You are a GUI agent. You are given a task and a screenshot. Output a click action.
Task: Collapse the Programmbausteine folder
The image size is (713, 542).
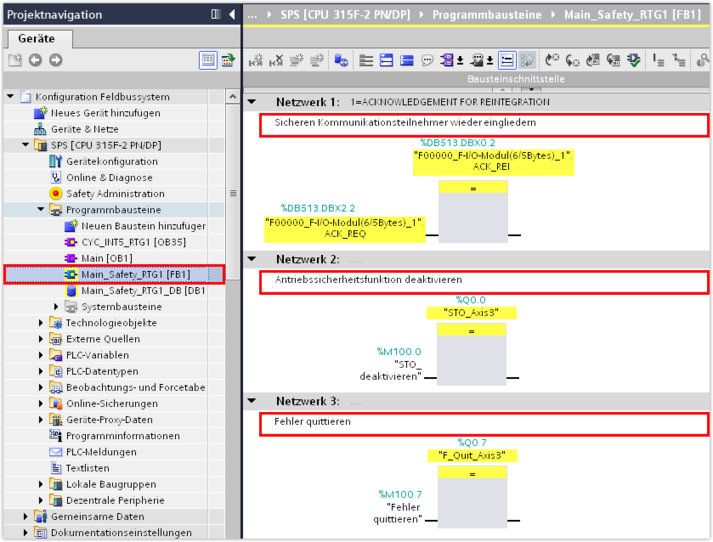click(42, 210)
